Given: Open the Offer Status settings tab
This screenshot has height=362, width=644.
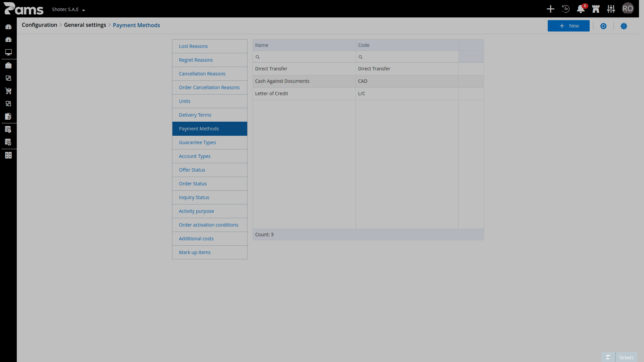Looking at the screenshot, I should coord(210,170).
